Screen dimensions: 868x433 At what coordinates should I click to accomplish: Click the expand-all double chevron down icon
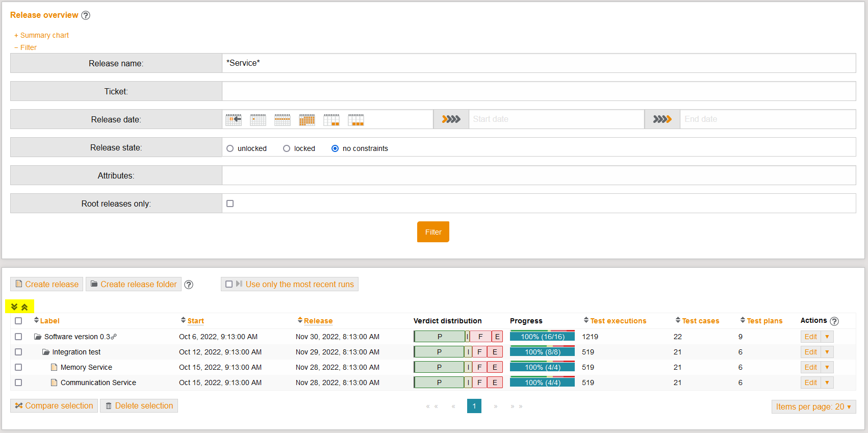[x=14, y=307]
